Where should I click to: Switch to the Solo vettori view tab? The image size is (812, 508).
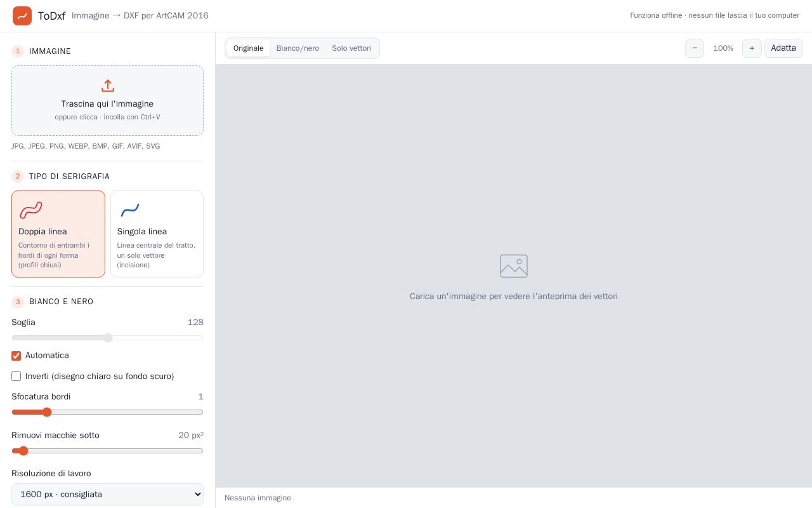[x=351, y=48]
